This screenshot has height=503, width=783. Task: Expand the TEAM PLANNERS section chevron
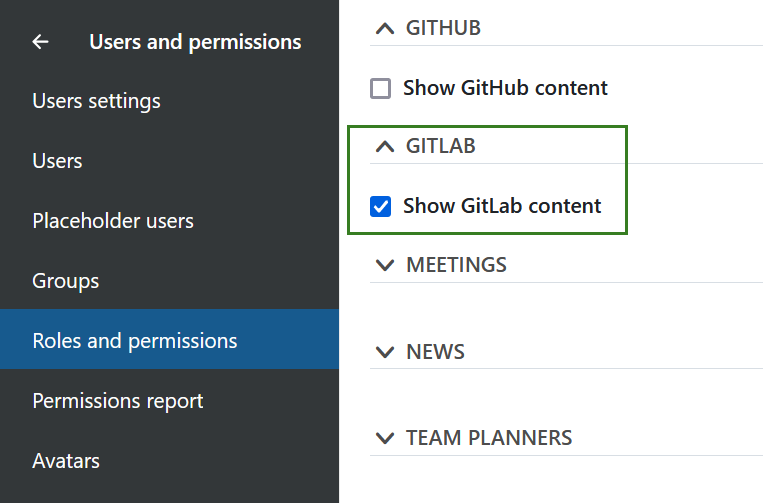[x=384, y=438]
